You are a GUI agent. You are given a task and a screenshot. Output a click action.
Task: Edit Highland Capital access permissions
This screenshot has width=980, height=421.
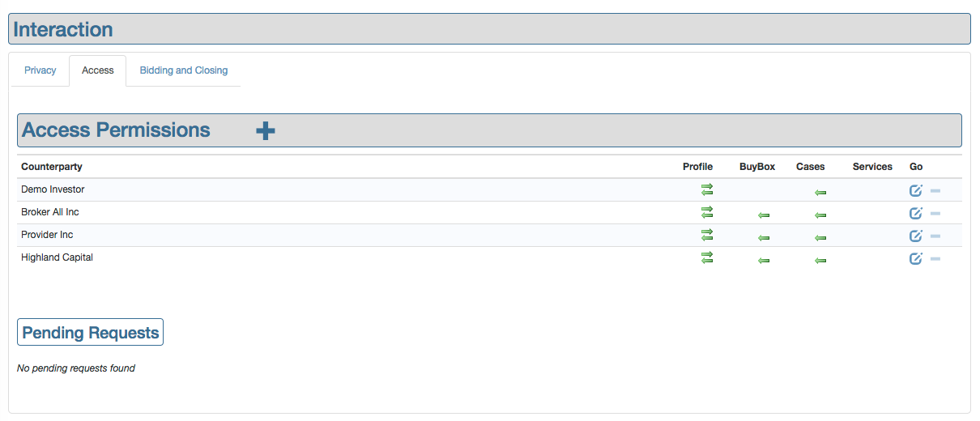916,259
